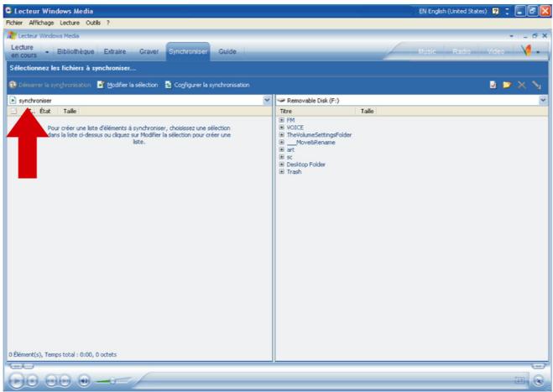
Task: Click EN English (United States) language indicator
Action: (453, 11)
